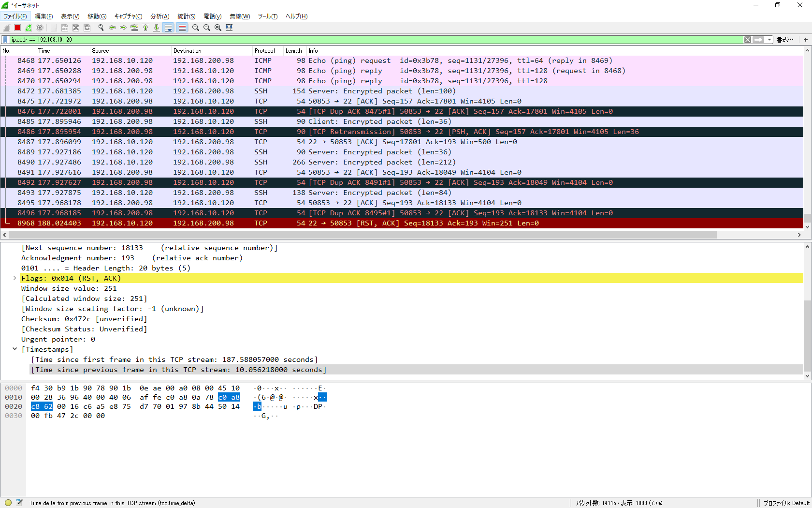812x508 pixels.
Task: Collapse the Timestamps section
Action: click(14, 349)
